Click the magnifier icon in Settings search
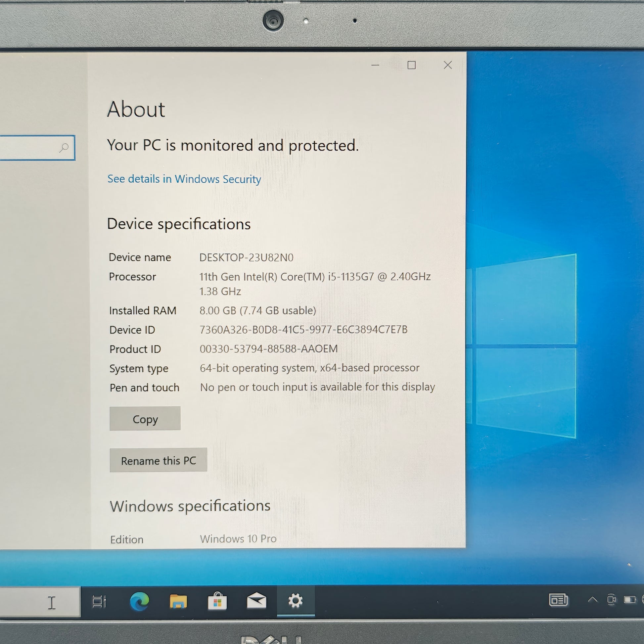 click(x=64, y=148)
